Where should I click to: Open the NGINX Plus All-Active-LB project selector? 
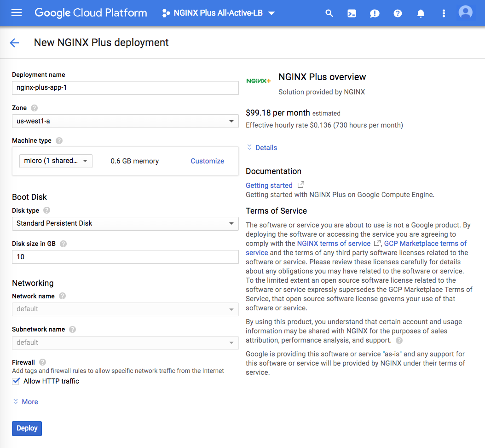pyautogui.click(x=219, y=13)
